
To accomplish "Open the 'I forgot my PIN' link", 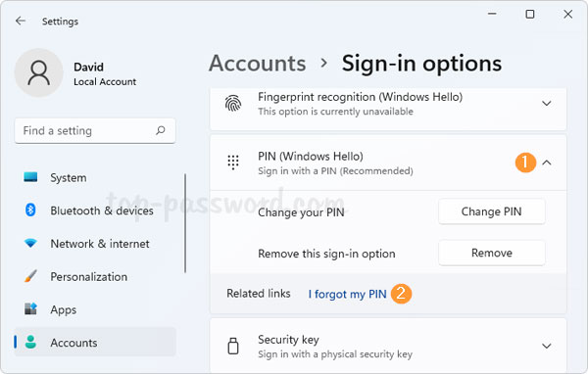I will tap(347, 294).
